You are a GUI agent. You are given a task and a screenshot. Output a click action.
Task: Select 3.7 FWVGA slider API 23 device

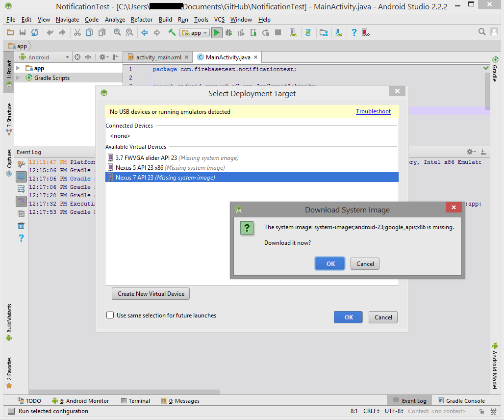(x=252, y=157)
